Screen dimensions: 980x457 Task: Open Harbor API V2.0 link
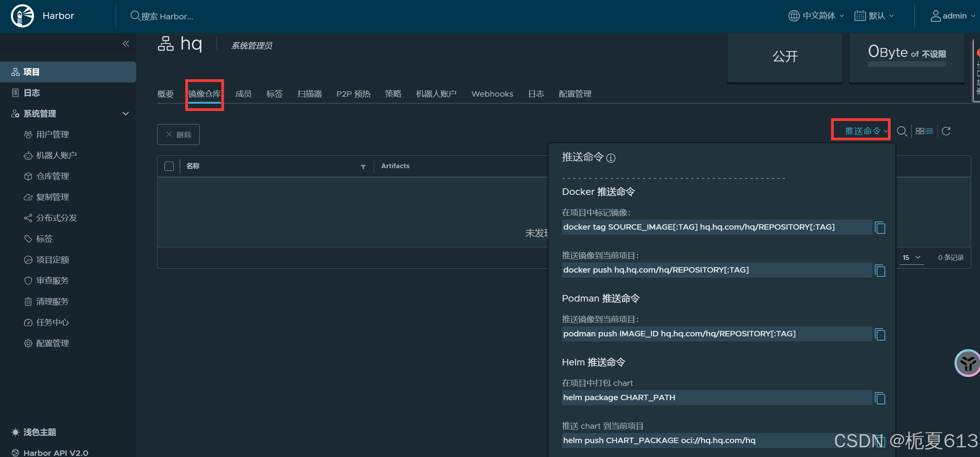[56, 453]
